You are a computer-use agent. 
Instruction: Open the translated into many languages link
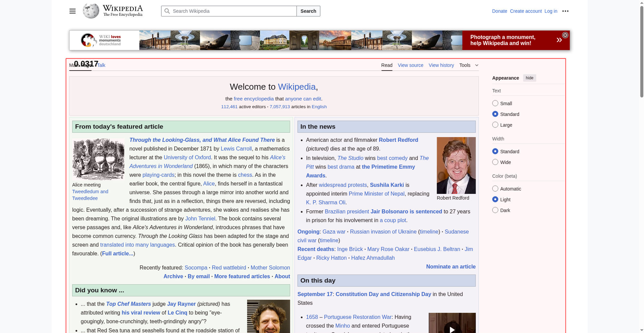point(137,245)
